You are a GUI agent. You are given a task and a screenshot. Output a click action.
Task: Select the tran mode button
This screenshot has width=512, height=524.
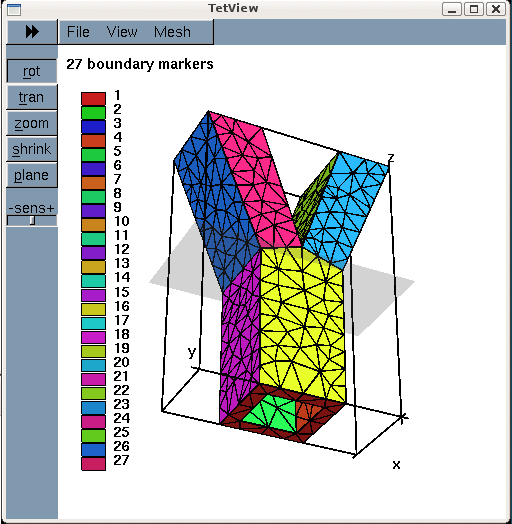[x=32, y=97]
